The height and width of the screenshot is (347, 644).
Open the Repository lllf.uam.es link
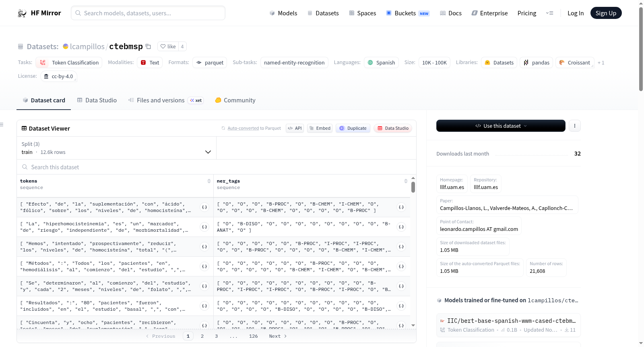point(486,184)
